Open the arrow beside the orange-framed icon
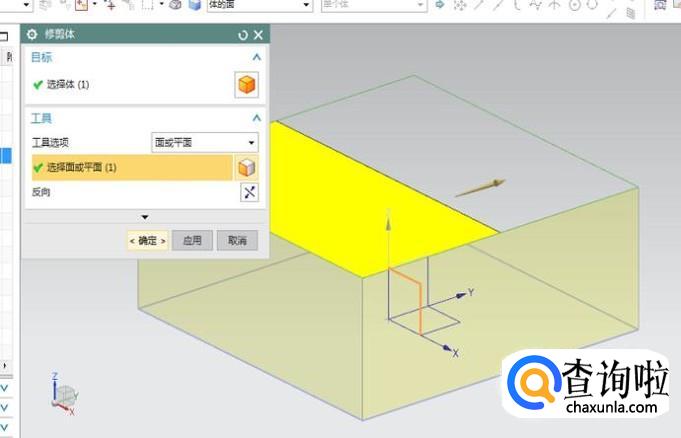Viewport: 681px width, 438px height. click(x=95, y=4)
